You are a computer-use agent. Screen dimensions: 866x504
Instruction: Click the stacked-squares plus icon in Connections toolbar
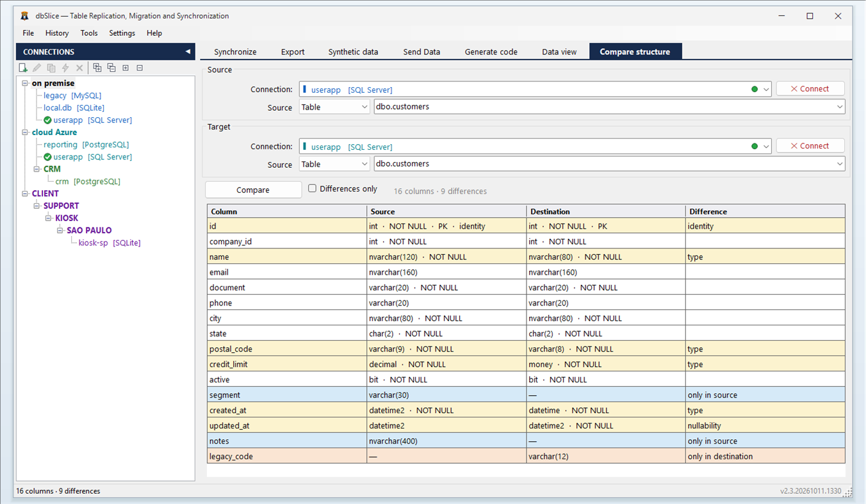click(97, 68)
